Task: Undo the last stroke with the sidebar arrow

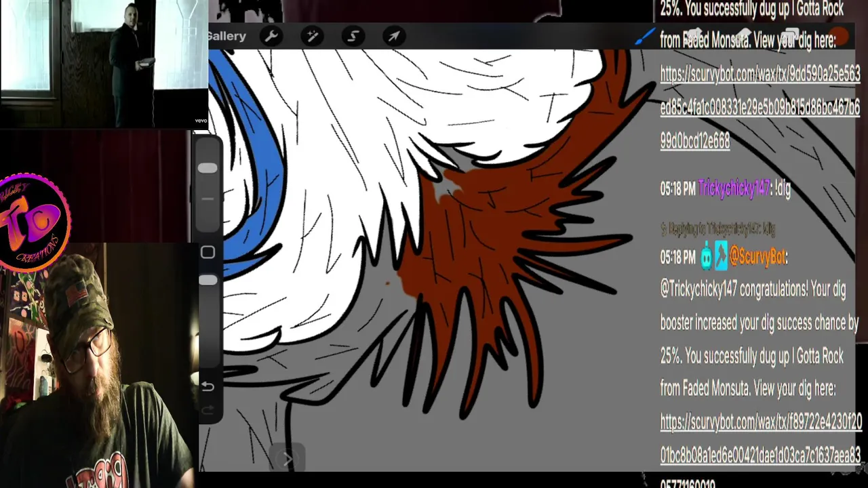Action: 208,386
